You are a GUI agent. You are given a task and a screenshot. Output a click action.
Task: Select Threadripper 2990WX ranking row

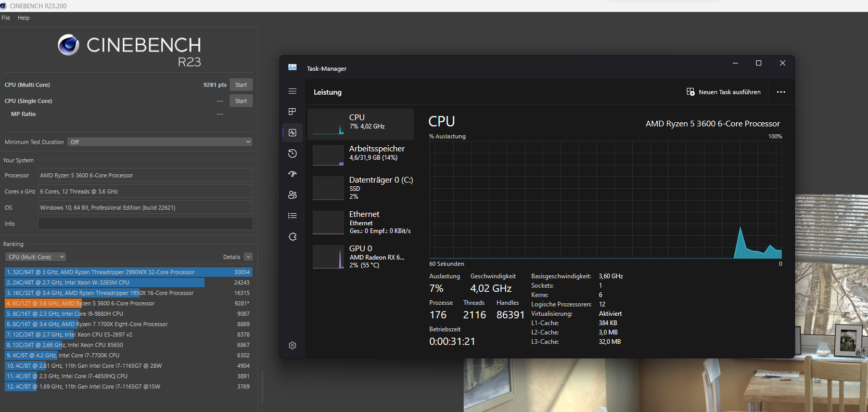click(128, 272)
